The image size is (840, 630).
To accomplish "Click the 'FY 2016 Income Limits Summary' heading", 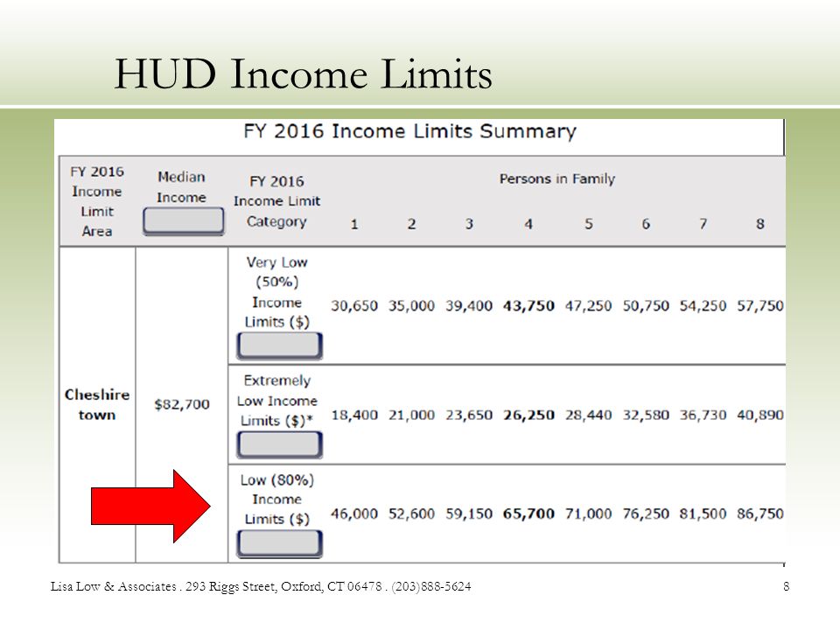I will pos(409,131).
